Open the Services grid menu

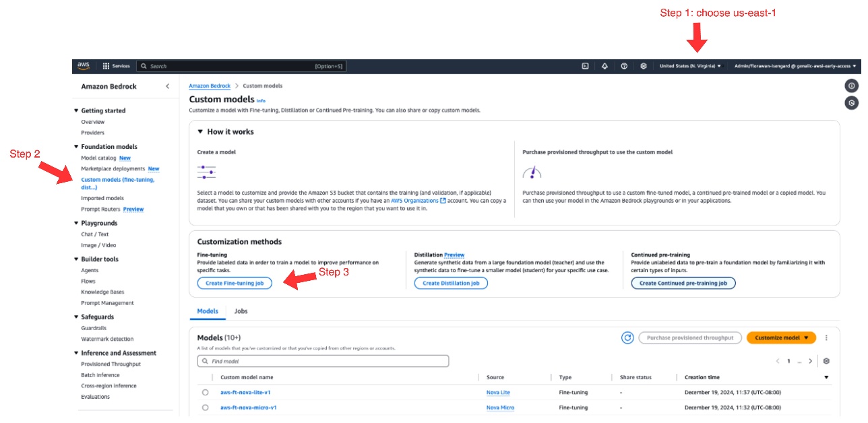116,66
